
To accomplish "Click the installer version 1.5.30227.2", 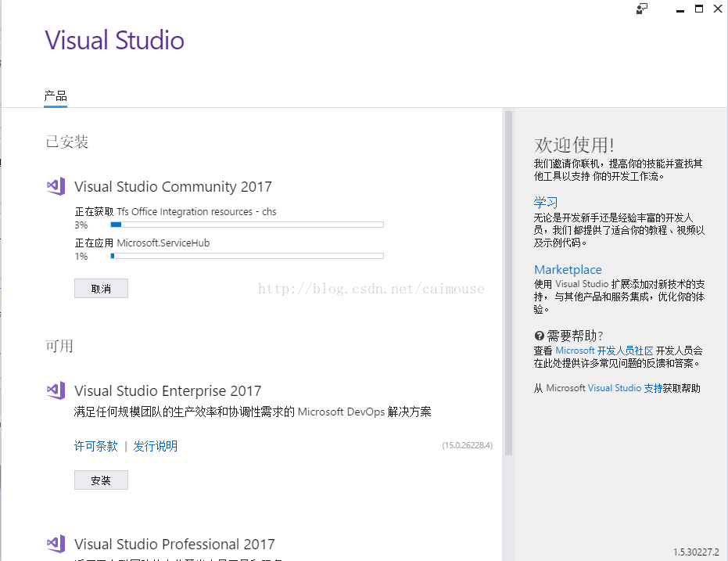I will tap(696, 552).
